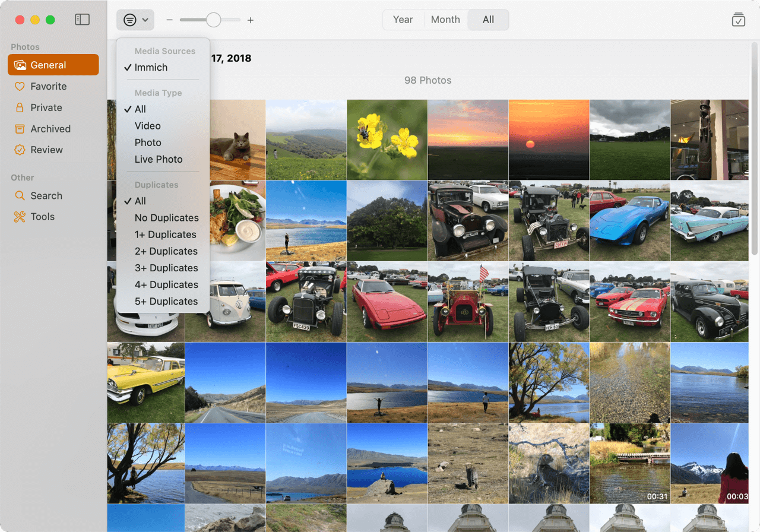Open the Tools section
The width and height of the screenshot is (760, 532).
(42, 216)
